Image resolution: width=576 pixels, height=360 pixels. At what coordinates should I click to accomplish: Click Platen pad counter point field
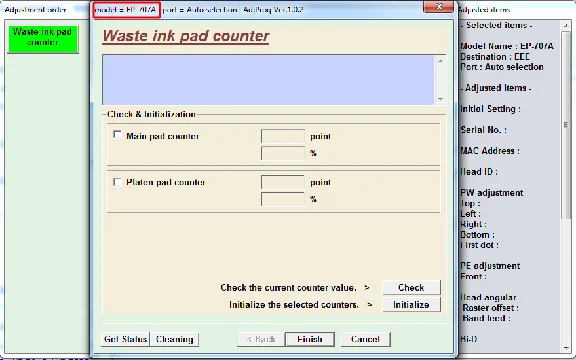(x=283, y=182)
